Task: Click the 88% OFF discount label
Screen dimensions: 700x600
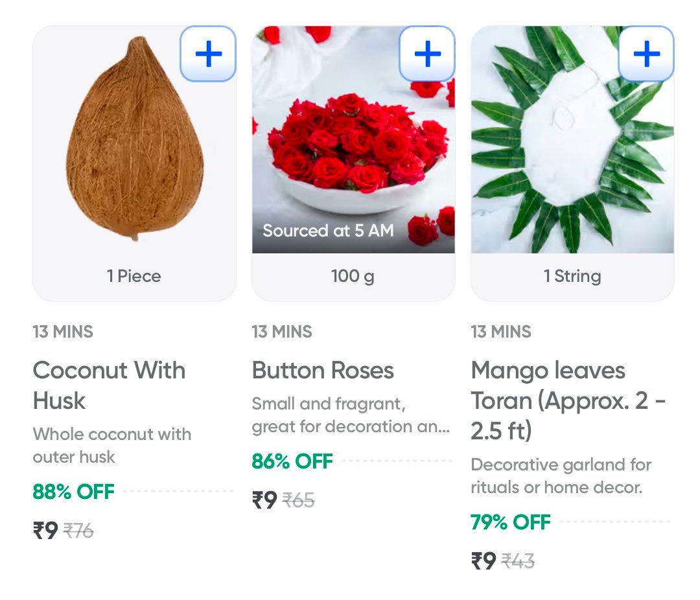Action: point(74,492)
